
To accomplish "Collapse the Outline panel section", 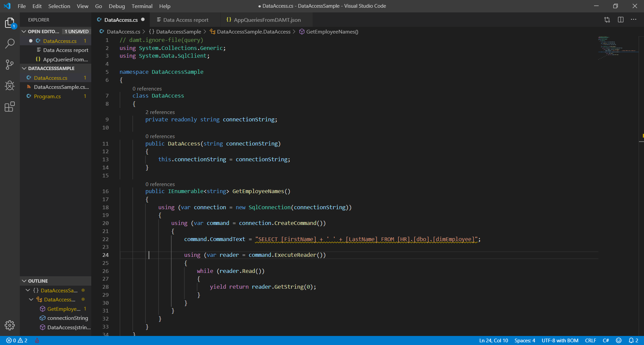I will pos(24,281).
